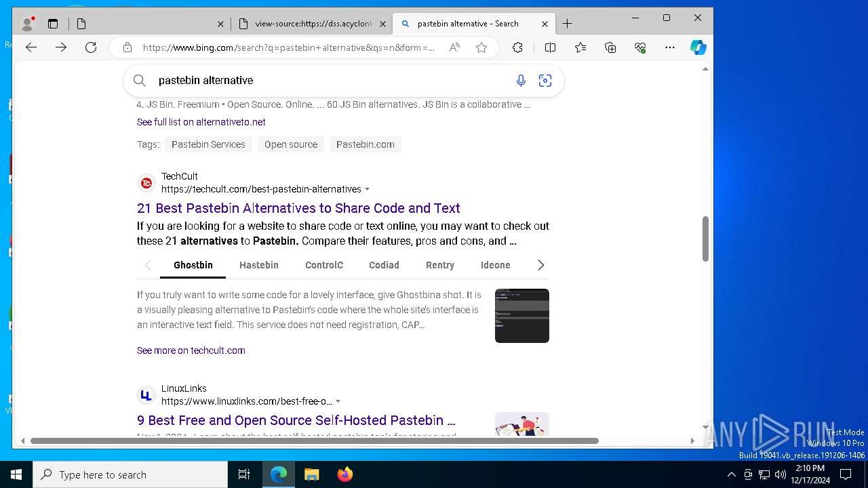Select the Rentry tab

point(440,265)
